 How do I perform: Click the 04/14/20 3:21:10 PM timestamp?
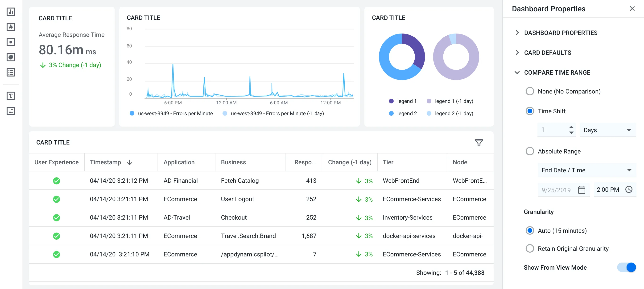pos(120,255)
